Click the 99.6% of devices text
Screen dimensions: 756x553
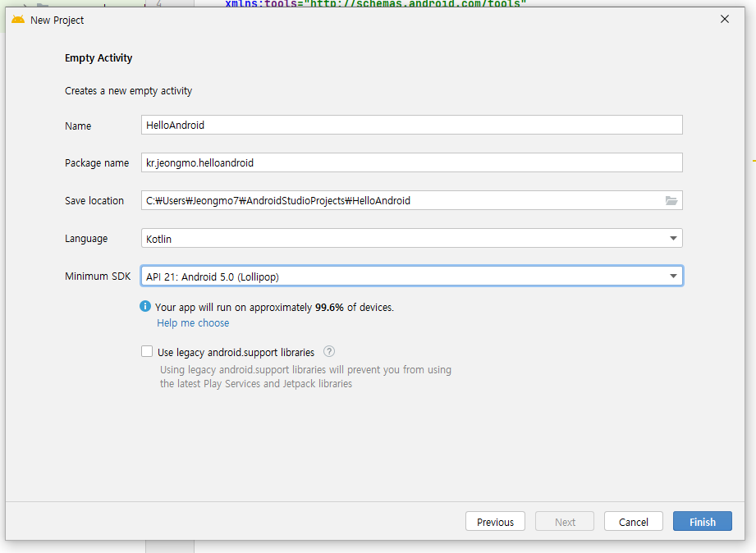(355, 308)
